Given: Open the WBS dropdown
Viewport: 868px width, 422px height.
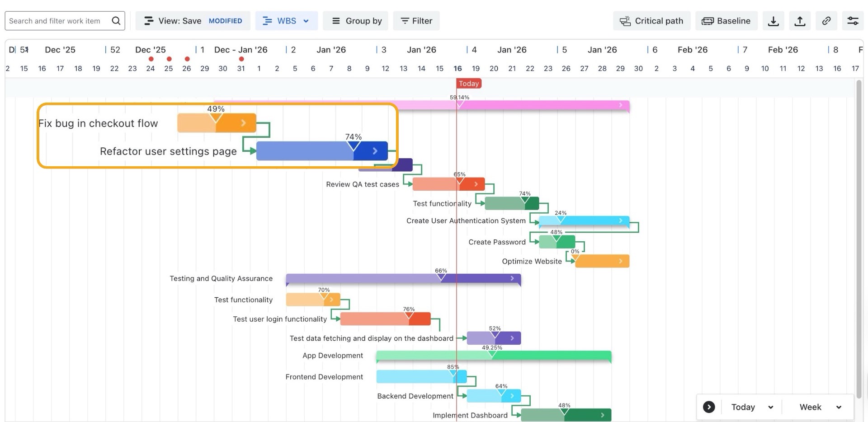Looking at the screenshot, I should click(x=286, y=21).
